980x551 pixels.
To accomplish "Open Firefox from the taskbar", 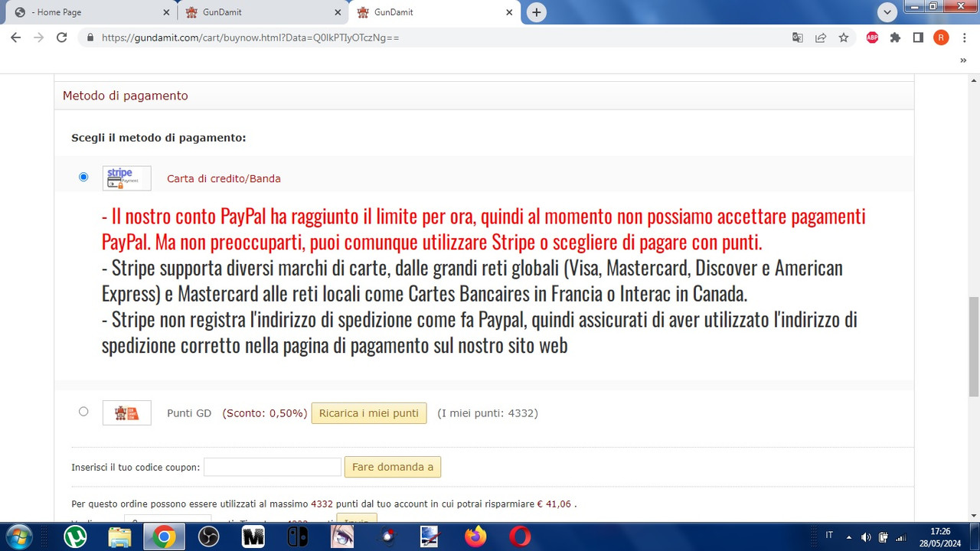I will [475, 536].
